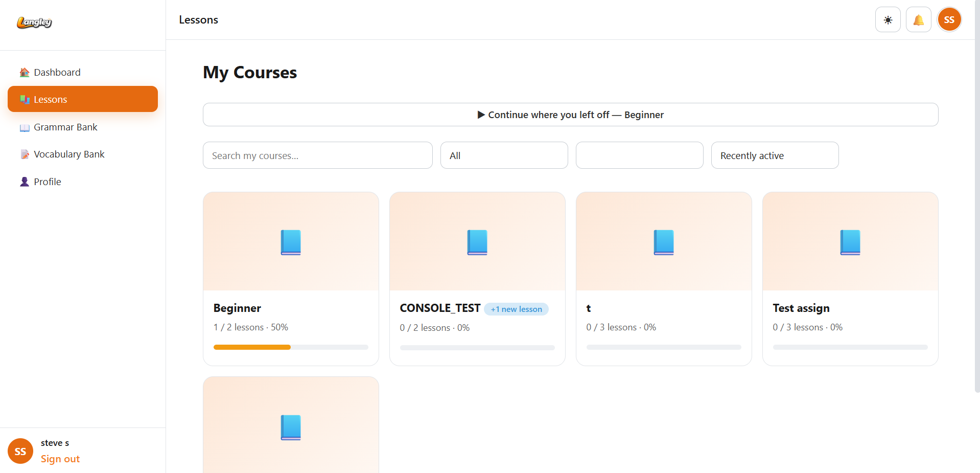Screen dimensions: 980x473
Task: Focus the Search my courses field
Action: (318, 155)
